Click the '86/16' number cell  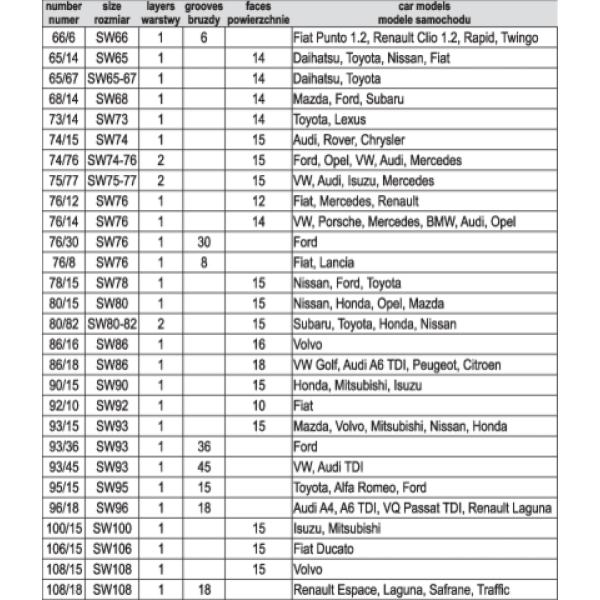click(64, 344)
